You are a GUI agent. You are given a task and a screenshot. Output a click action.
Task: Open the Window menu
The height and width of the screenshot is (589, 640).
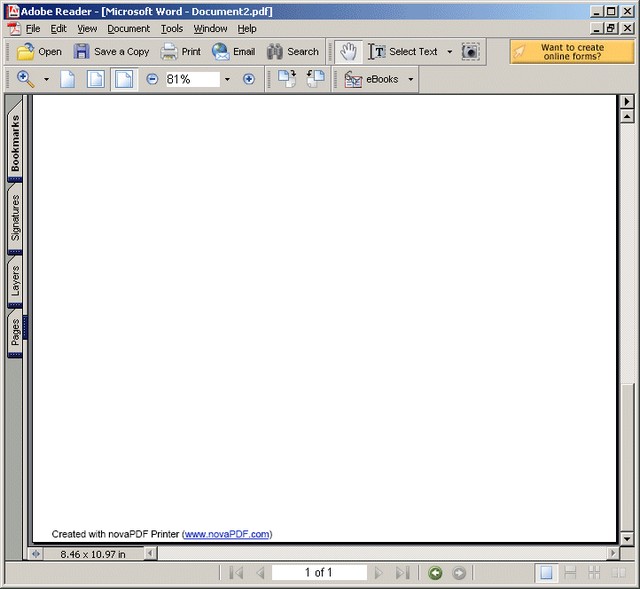tap(210, 29)
